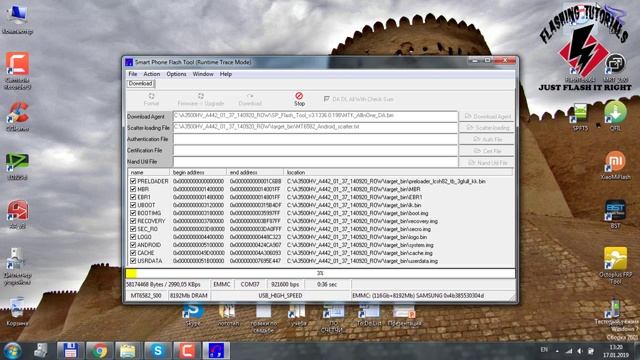Uncheck the LOGO partition checkbox

tap(133, 237)
